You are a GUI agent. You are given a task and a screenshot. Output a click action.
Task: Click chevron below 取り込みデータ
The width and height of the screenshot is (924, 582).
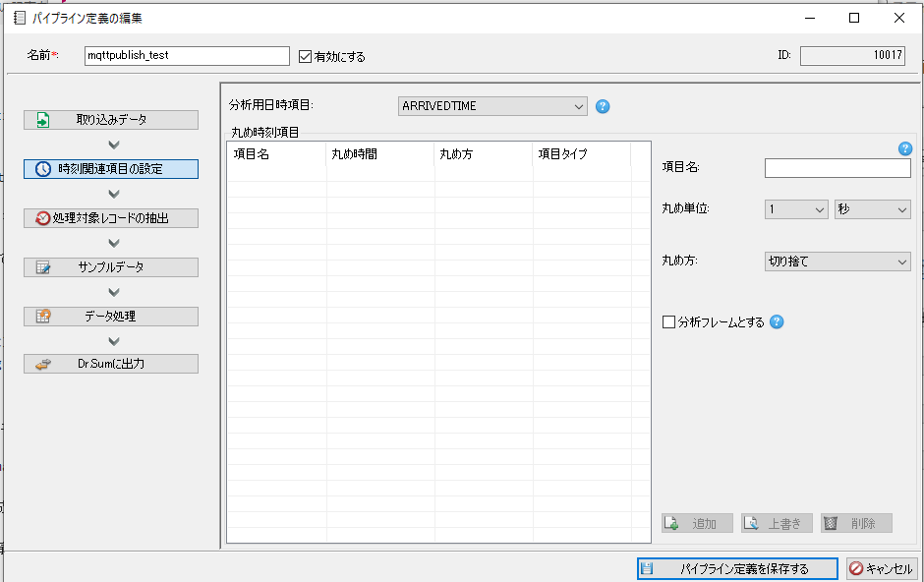(x=114, y=145)
